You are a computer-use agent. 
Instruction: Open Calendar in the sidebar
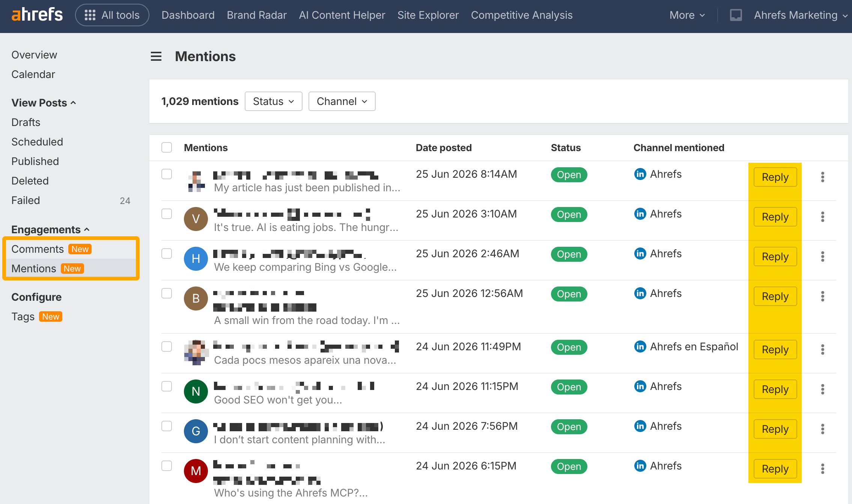[x=33, y=74]
